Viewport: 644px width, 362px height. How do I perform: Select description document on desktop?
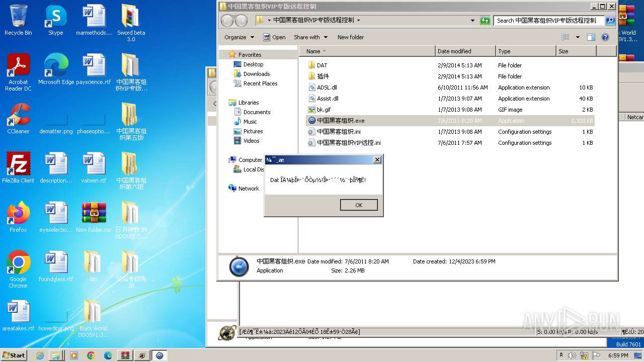56,168
